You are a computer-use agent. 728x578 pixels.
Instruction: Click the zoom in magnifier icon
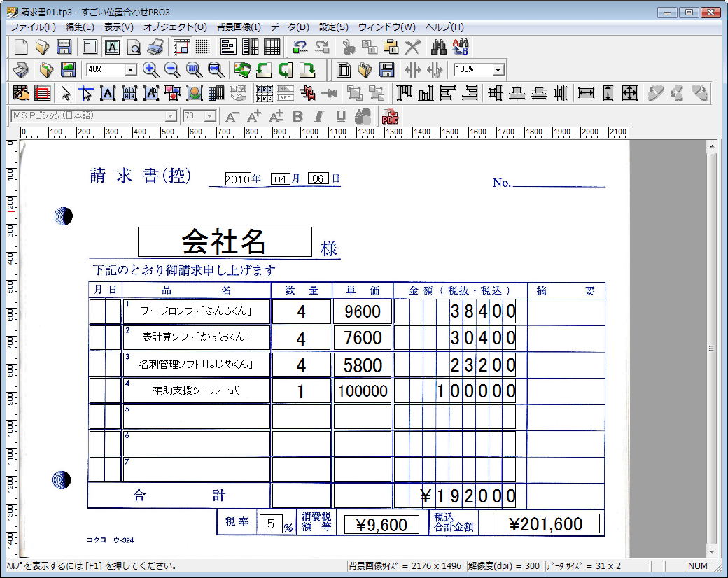point(150,70)
